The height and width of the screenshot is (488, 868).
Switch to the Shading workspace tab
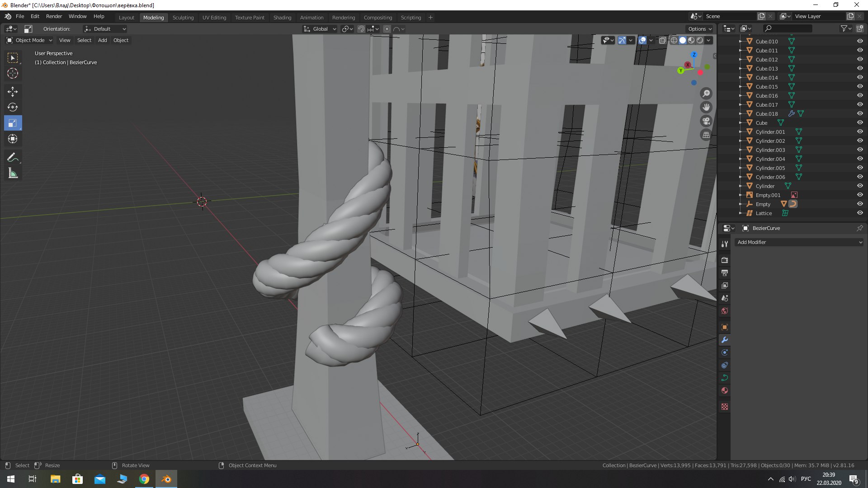coord(282,18)
